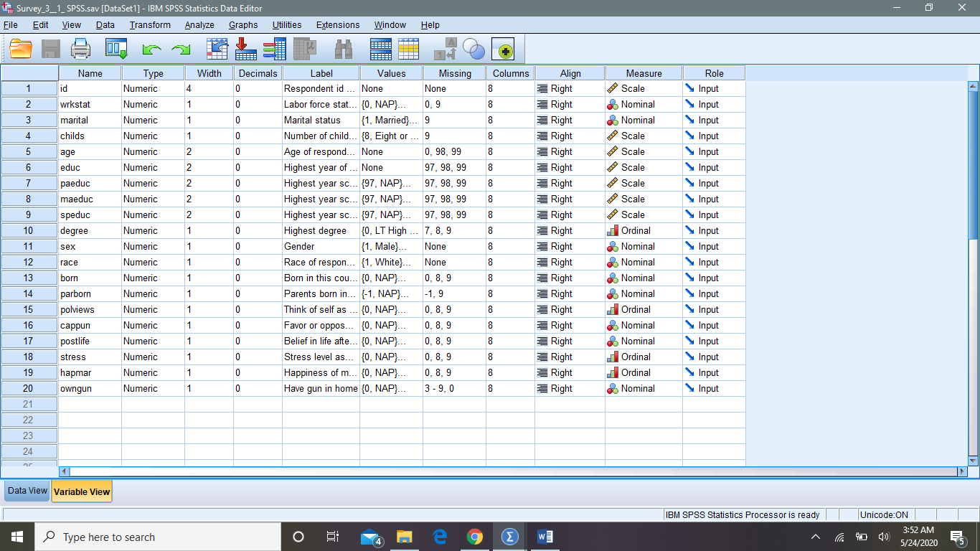Open the Analyze menu

(199, 24)
